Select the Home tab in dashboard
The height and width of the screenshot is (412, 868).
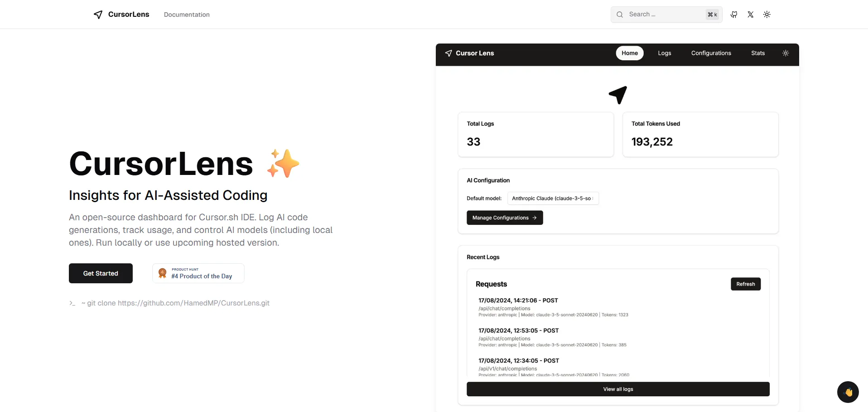coord(630,53)
